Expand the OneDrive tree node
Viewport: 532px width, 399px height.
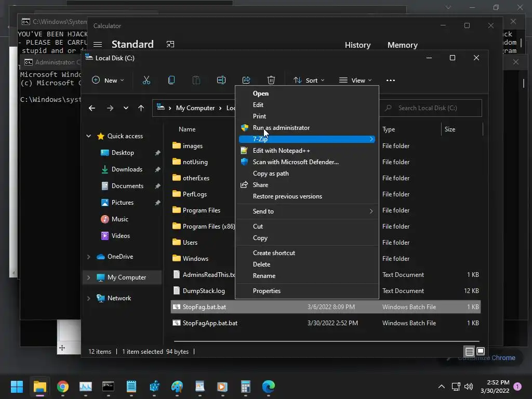pos(88,257)
